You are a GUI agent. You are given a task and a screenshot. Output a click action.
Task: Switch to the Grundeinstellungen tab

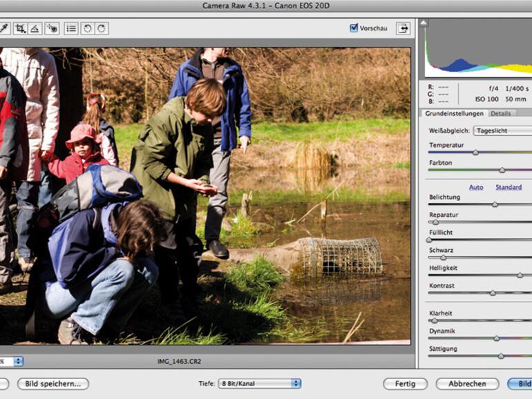(x=454, y=114)
